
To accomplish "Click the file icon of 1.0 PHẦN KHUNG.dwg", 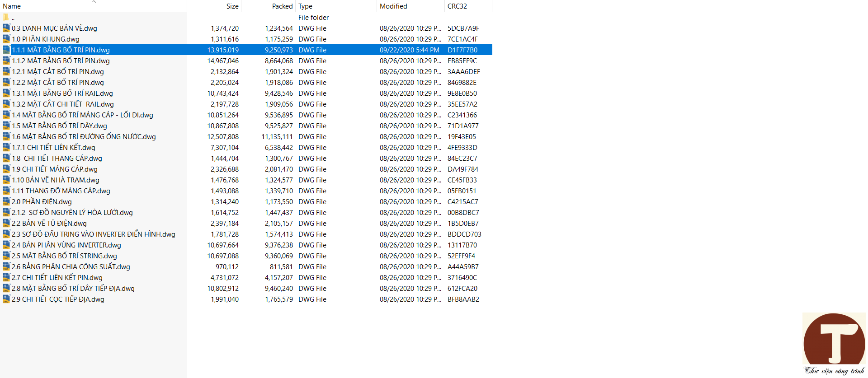I will [6, 39].
